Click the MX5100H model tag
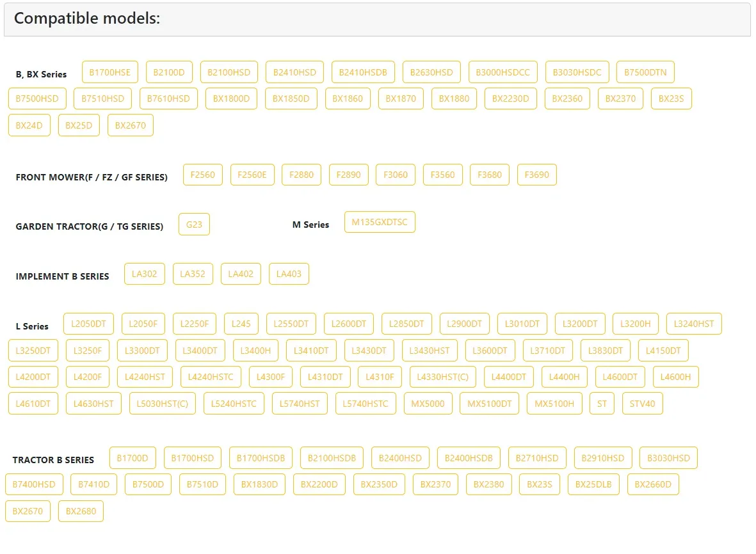Image resolution: width=756 pixels, height=554 pixels. 554,404
